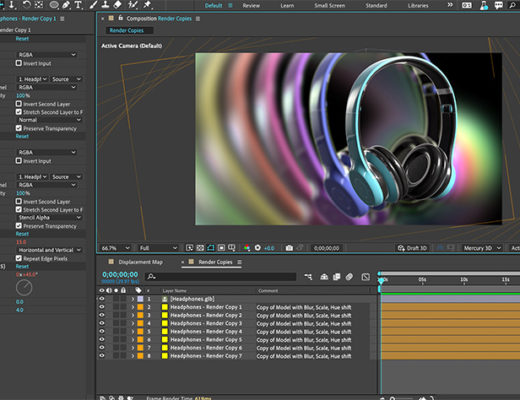The height and width of the screenshot is (400, 520).
Task: Toggle mask and shape path visibility
Action: (x=211, y=248)
